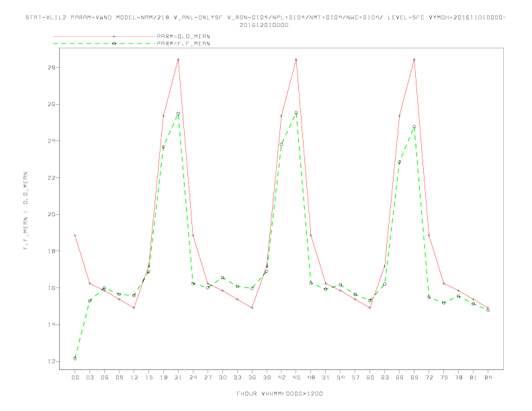This screenshot has width=532, height=411.
Task: Click green F.F_MEAN data point at hour 00
Action: click(x=75, y=359)
